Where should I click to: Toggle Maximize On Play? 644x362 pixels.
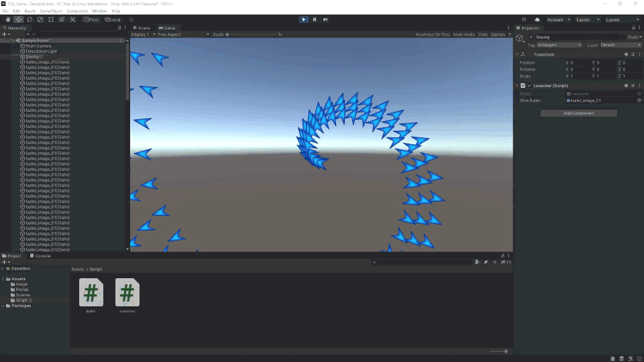433,34
